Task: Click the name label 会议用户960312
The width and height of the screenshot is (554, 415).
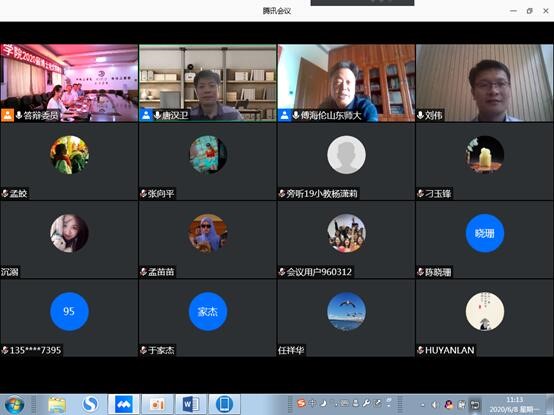Action: [319, 272]
